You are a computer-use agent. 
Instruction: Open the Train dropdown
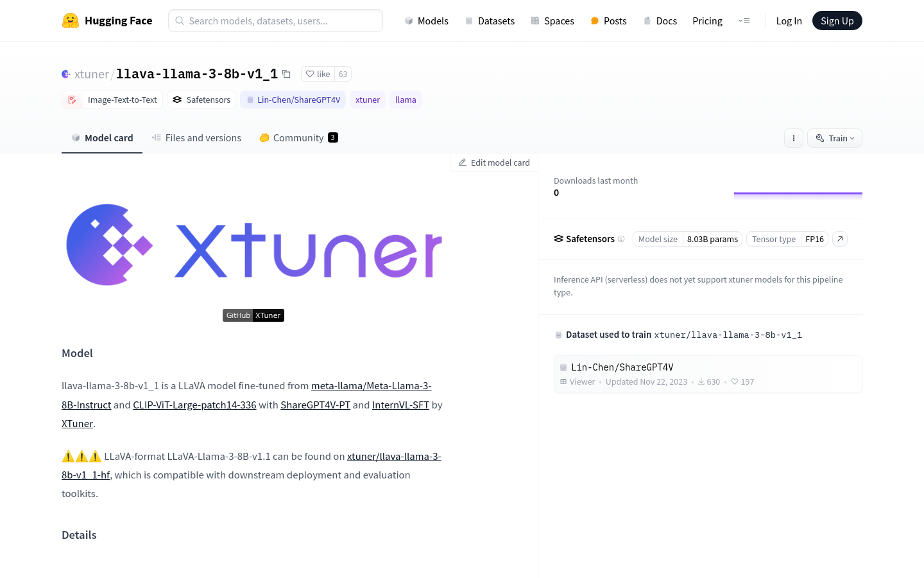(x=835, y=138)
